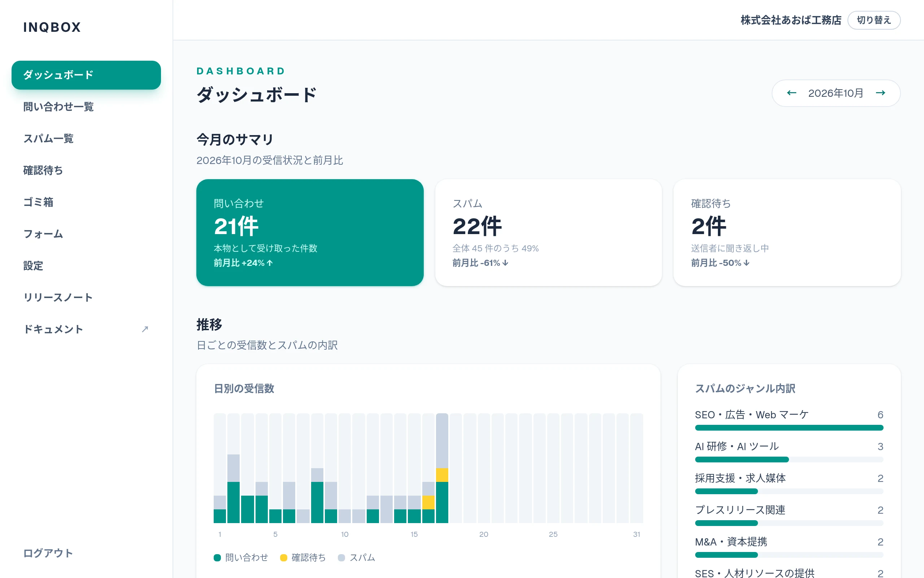Screen dimensions: 924x578
Task: Click 前月比 +24% text in 問い合わせ card
Action: pos(243,263)
